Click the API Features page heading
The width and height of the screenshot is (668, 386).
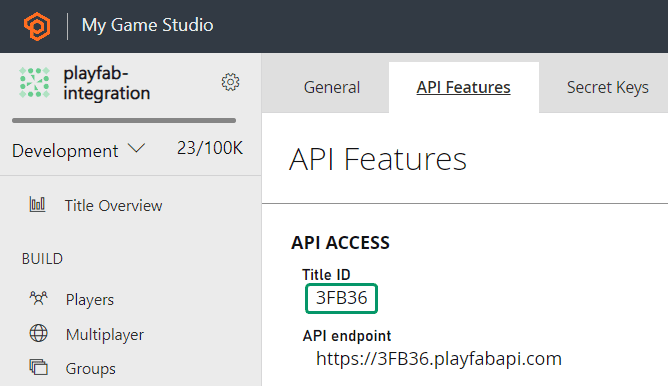coord(378,159)
